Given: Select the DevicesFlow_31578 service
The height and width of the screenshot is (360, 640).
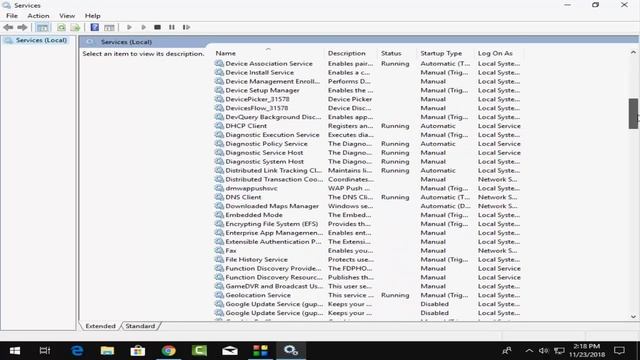Looking at the screenshot, I should click(x=367, y=108).
